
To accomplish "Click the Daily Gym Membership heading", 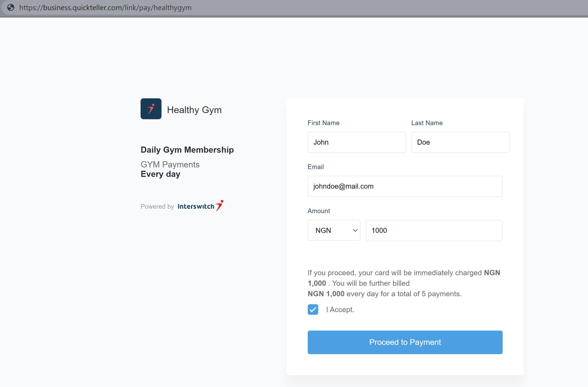I will 187,150.
